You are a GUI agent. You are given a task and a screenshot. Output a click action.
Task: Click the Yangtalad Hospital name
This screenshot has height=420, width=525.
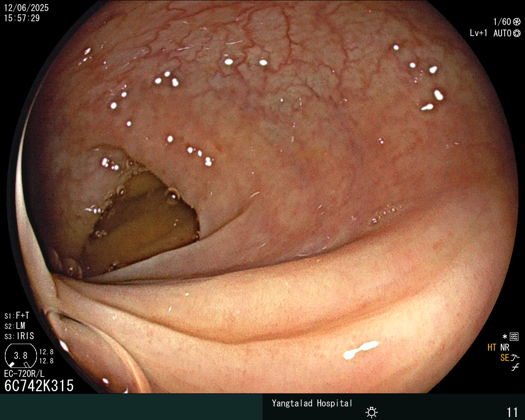point(312,403)
